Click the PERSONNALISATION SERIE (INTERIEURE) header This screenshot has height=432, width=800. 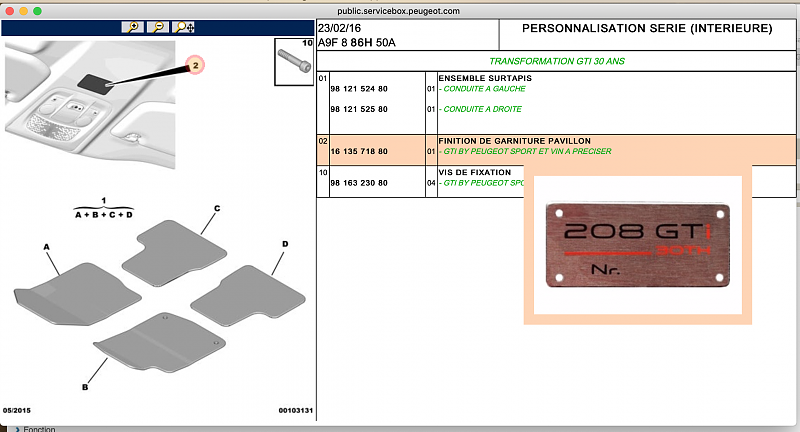click(x=647, y=29)
